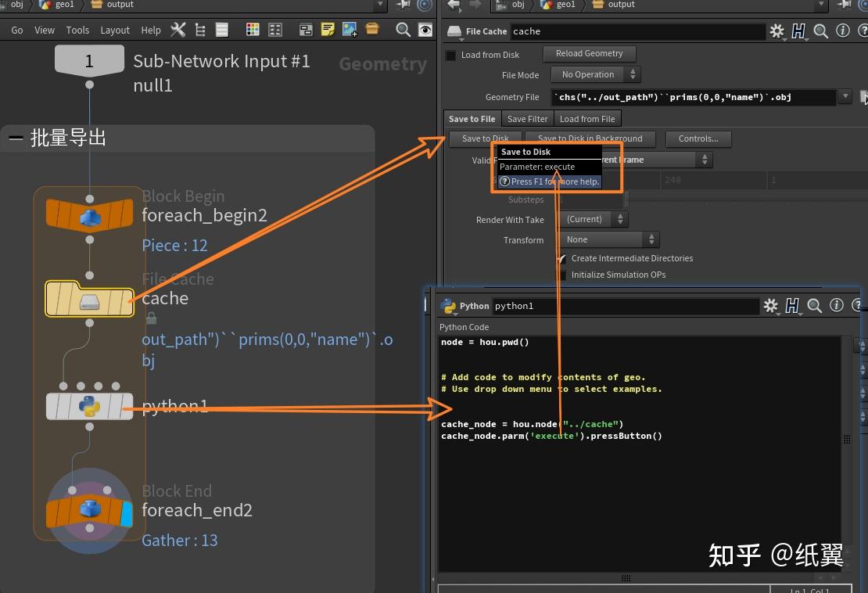The image size is (868, 593).
Task: Enable Initialize Simulation OPs
Action: pos(561,275)
